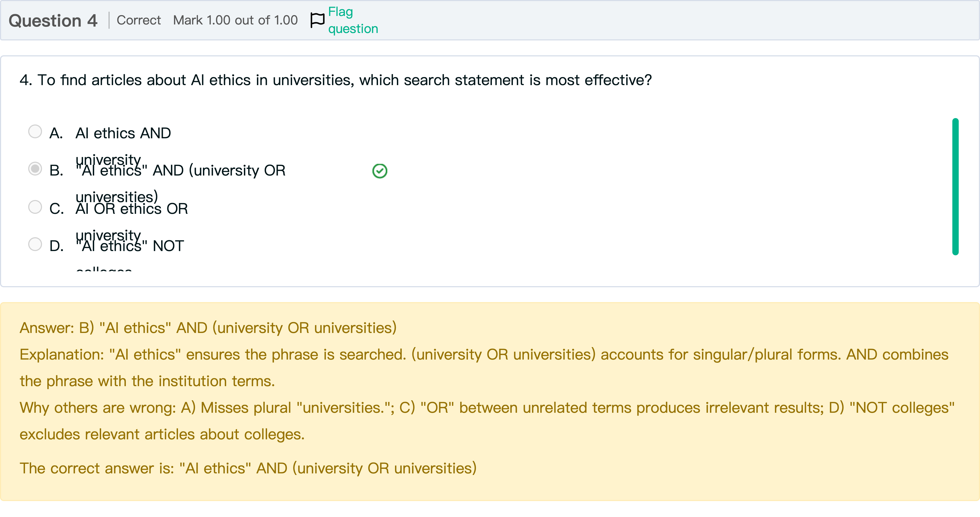Choose radio button for option C

[x=35, y=207]
